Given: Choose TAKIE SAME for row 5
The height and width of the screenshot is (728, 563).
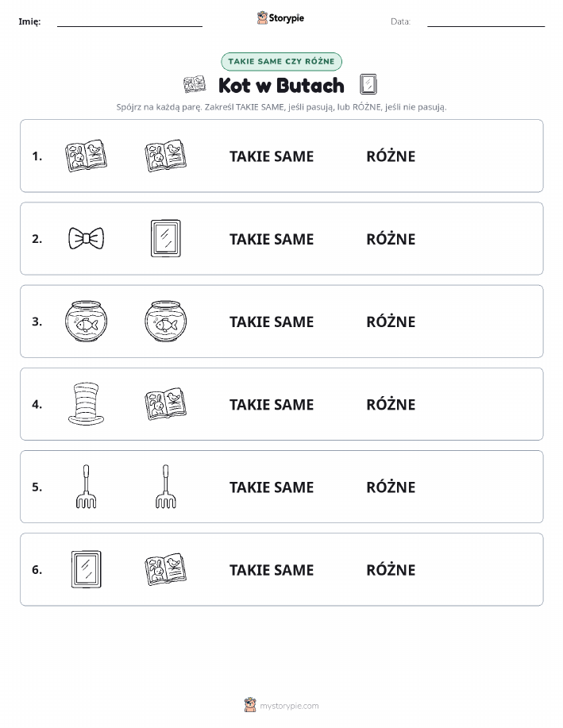Looking at the screenshot, I should [x=272, y=487].
